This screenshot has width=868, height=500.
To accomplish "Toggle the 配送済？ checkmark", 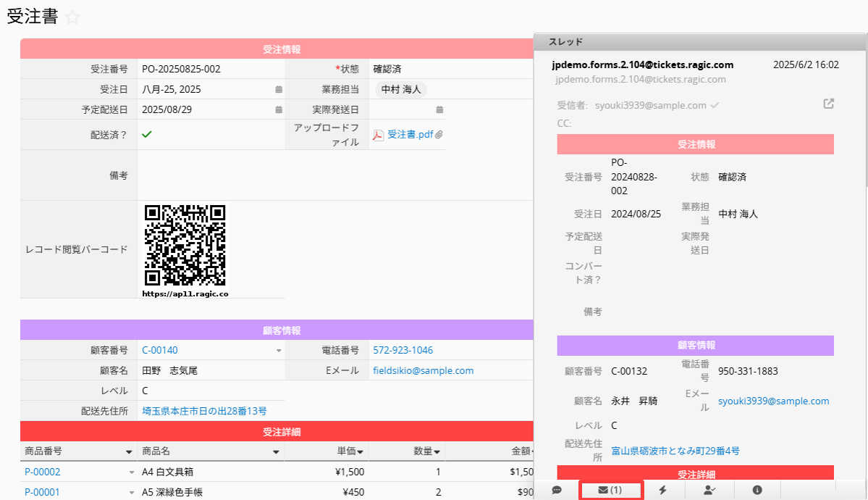I will point(147,134).
